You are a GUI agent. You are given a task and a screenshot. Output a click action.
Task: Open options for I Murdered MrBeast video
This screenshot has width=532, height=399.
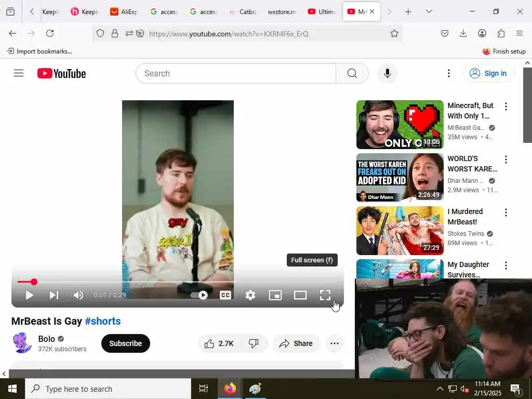coord(506,212)
